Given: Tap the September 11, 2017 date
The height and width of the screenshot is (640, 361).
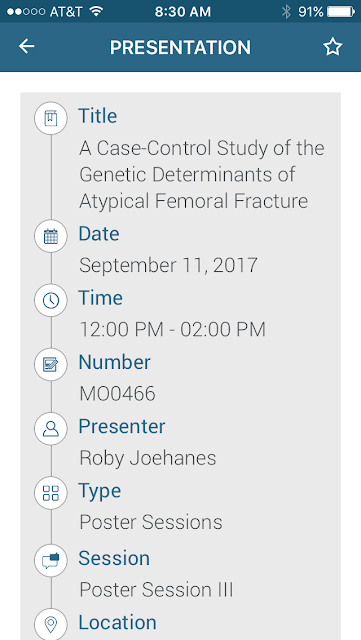Looking at the screenshot, I should (168, 265).
